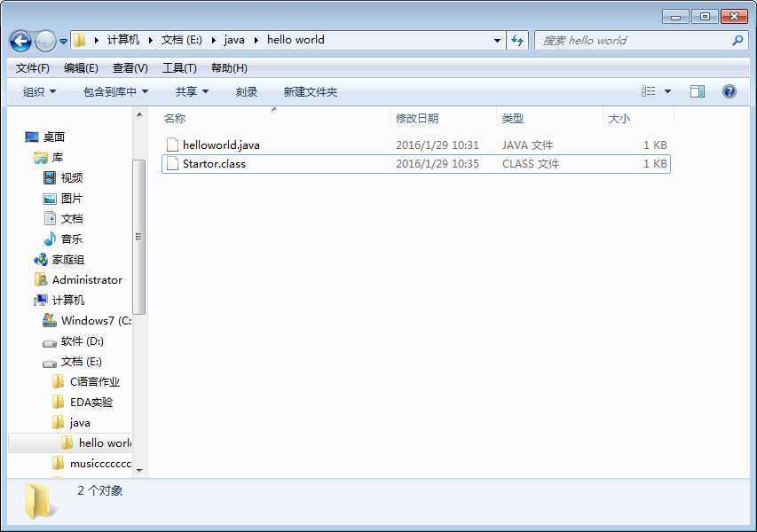
Task: Refresh the hello world folder view
Action: coord(517,41)
